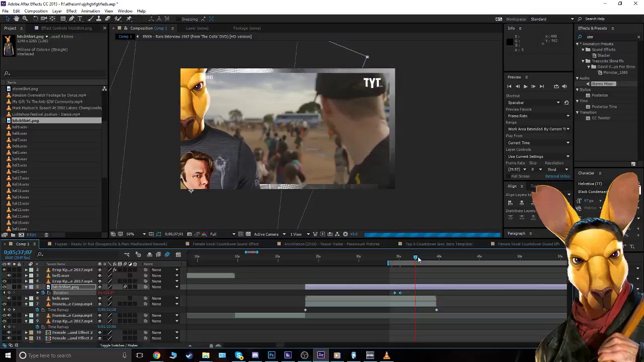Image resolution: width=644 pixels, height=362 pixels.
Task: Select the Brush tool
Action: point(90,19)
